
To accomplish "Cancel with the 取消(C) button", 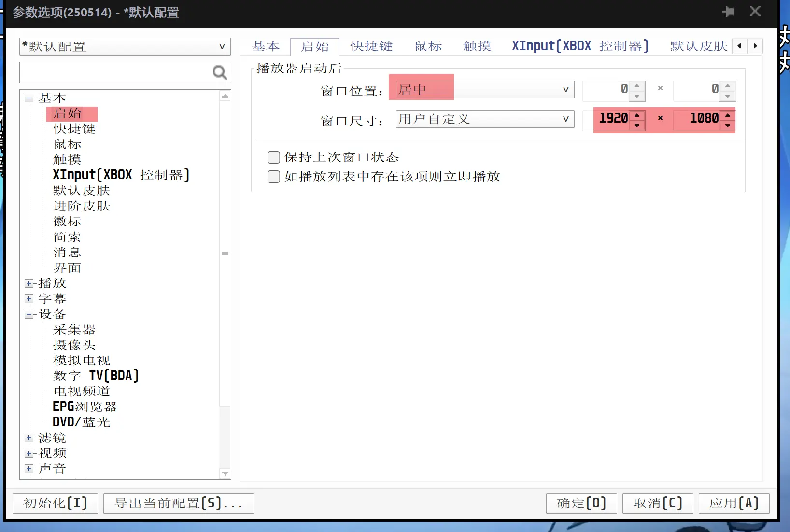I will click(658, 504).
